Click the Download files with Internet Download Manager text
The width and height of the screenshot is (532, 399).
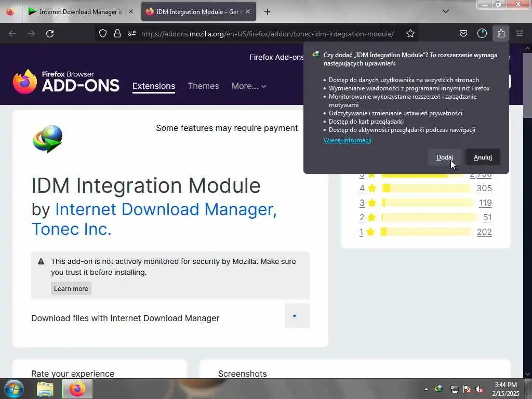(125, 318)
